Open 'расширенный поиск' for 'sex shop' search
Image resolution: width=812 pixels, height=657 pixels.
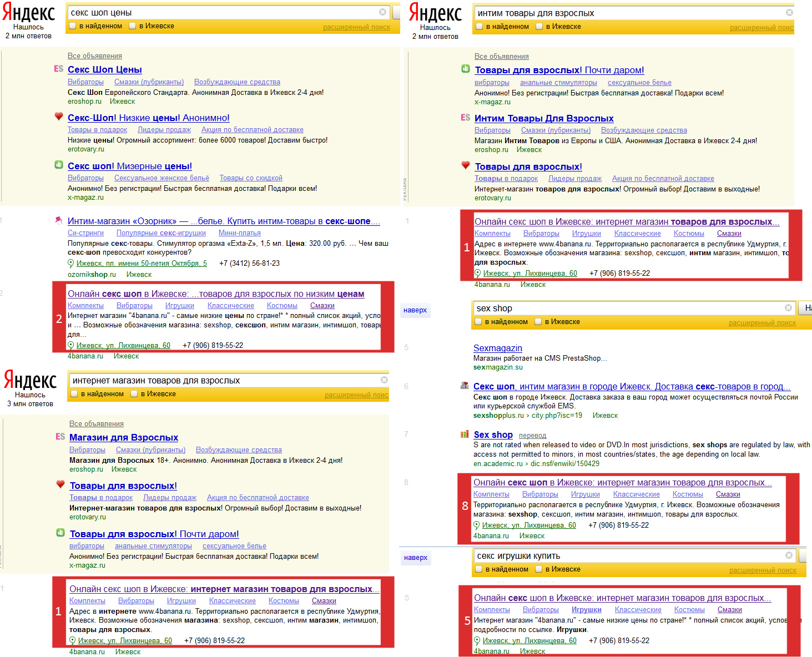(x=762, y=323)
